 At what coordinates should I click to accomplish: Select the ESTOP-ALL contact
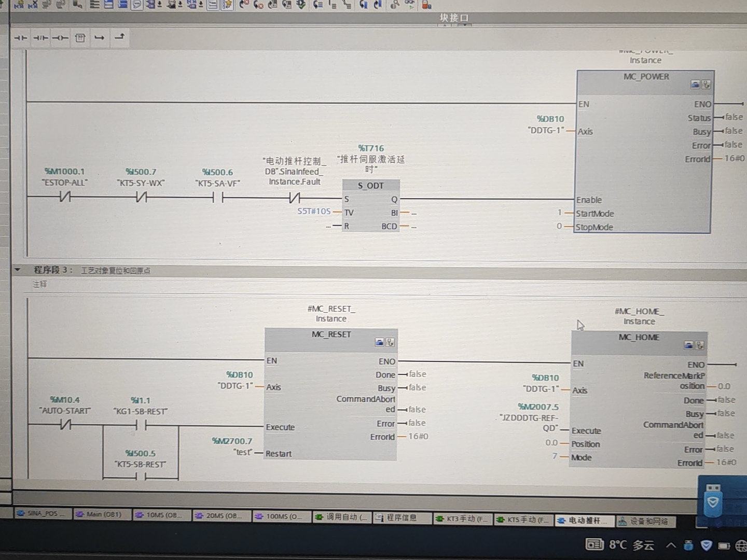click(x=65, y=197)
